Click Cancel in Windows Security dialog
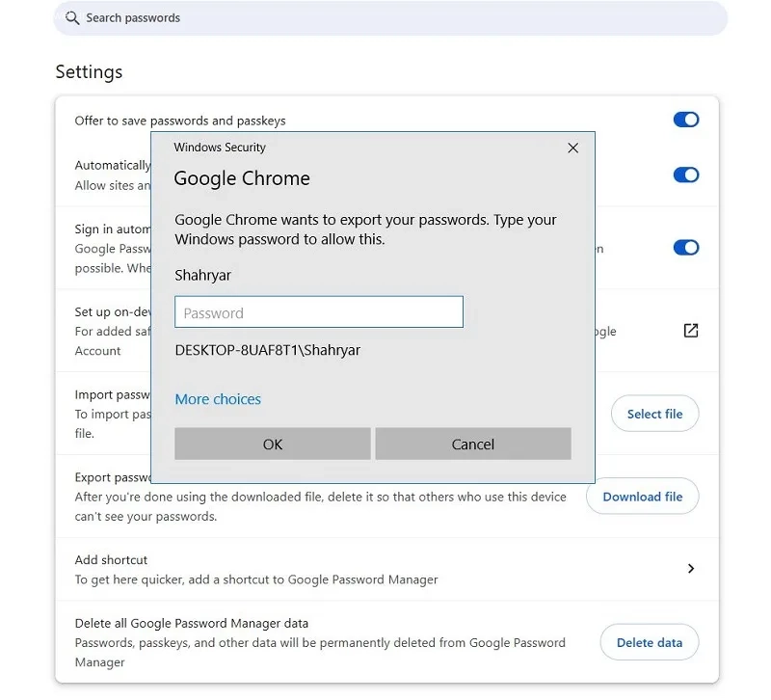771x700 pixels. coord(473,444)
